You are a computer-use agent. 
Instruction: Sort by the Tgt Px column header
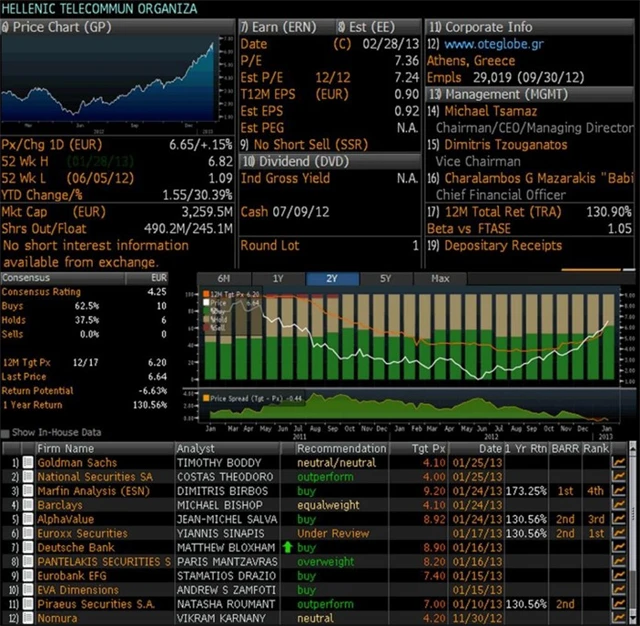428,448
